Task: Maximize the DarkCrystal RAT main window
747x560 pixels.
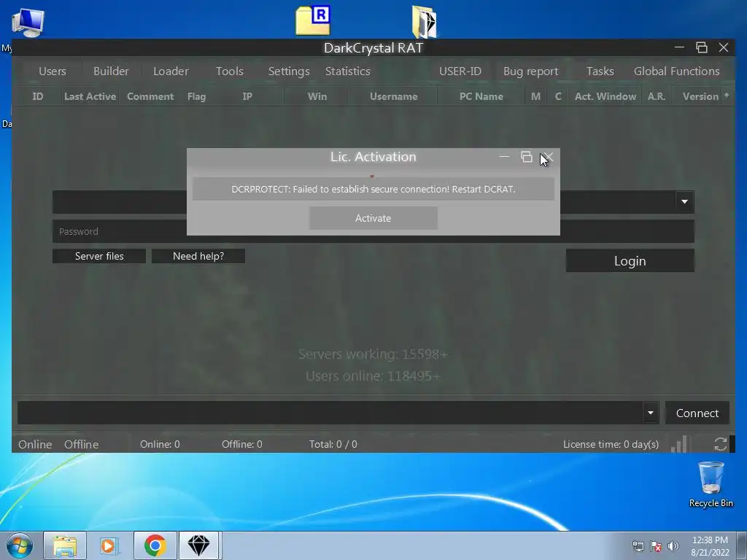Action: (x=701, y=47)
